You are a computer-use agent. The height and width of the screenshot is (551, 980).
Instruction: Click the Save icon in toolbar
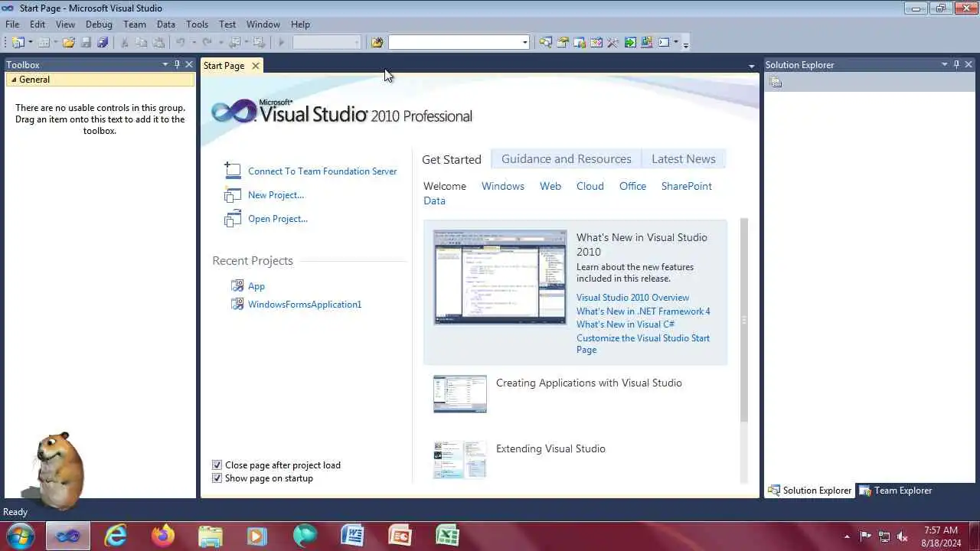tap(86, 42)
